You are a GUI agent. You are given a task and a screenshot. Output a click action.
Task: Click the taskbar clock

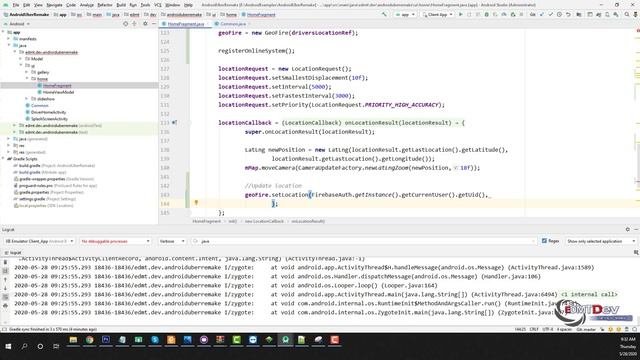pyautogui.click(x=628, y=346)
